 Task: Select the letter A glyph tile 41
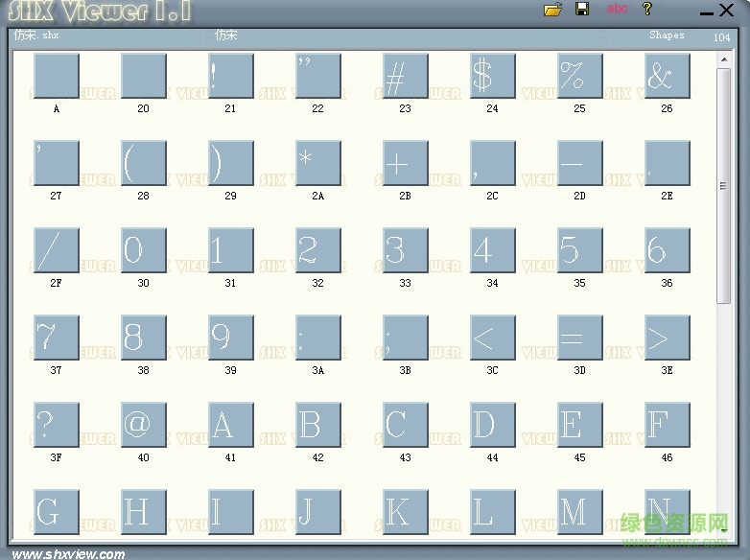pos(231,425)
